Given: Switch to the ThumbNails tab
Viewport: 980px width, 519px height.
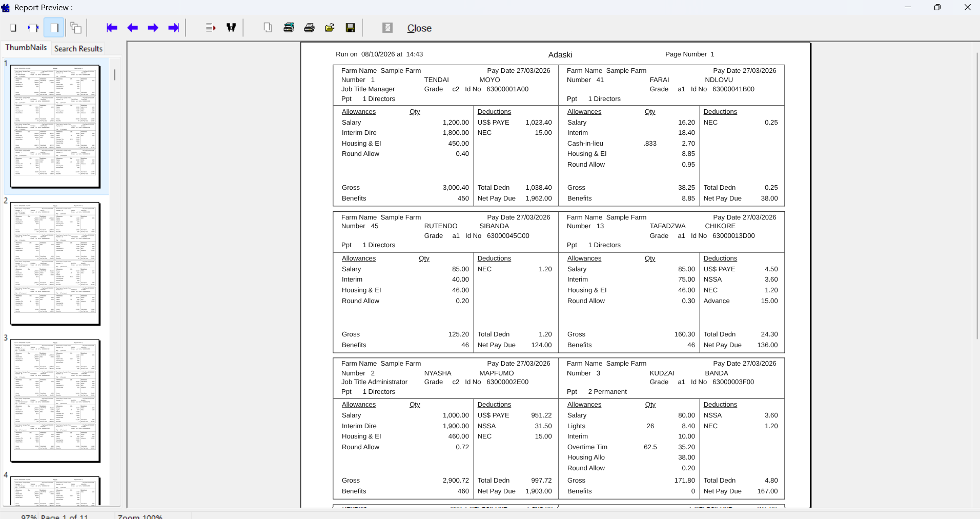Looking at the screenshot, I should (x=26, y=48).
